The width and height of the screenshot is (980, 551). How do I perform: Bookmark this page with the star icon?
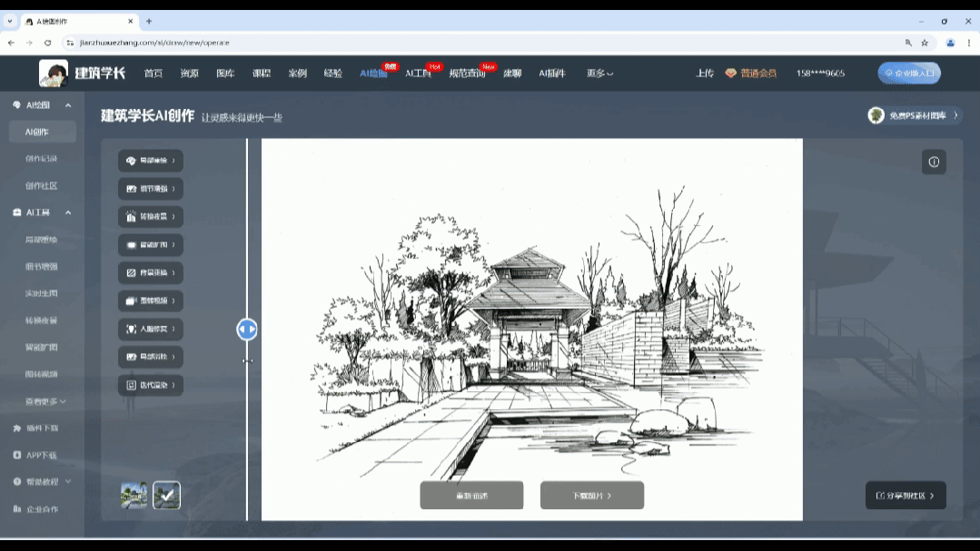click(x=925, y=43)
